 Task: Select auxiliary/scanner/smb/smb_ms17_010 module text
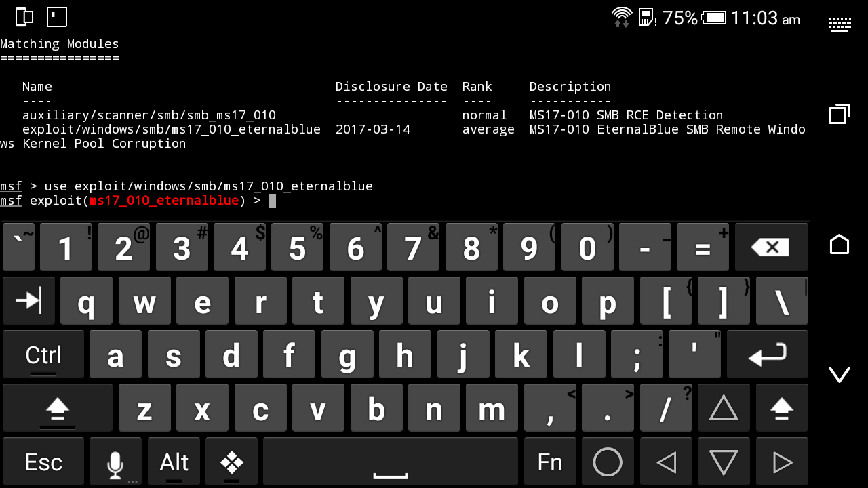[149, 115]
